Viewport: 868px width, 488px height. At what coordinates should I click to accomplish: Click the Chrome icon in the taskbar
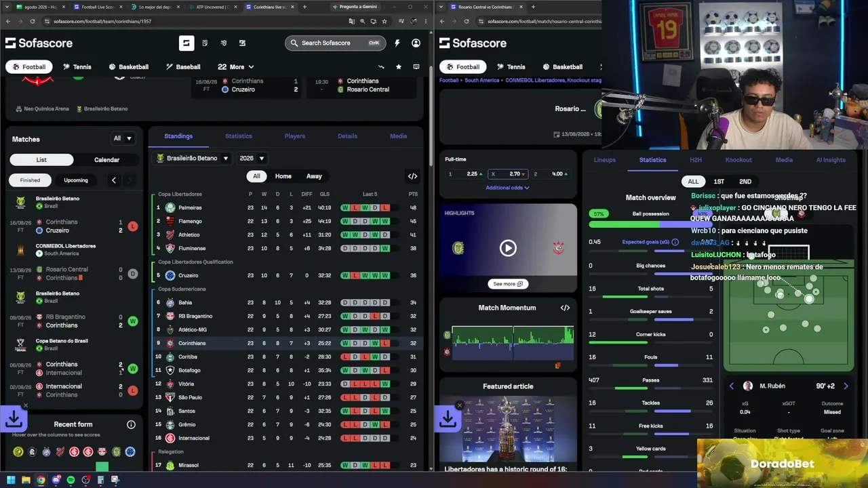pyautogui.click(x=41, y=481)
